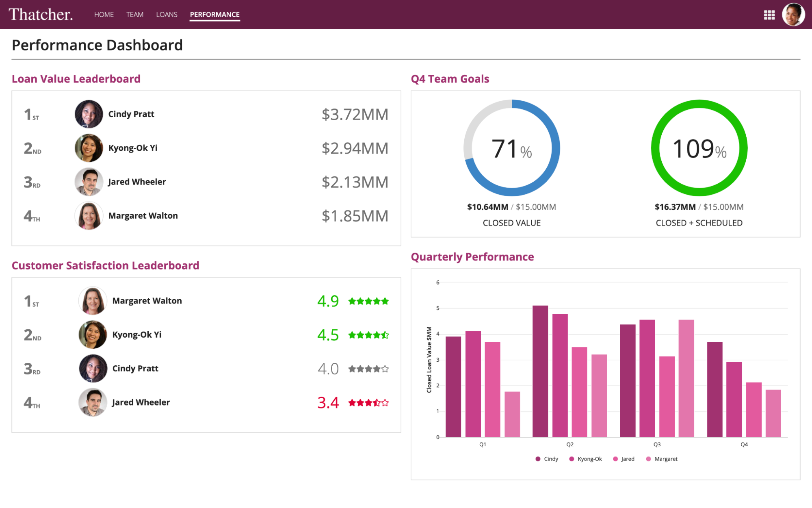Click the Thatcher logo

tap(41, 15)
